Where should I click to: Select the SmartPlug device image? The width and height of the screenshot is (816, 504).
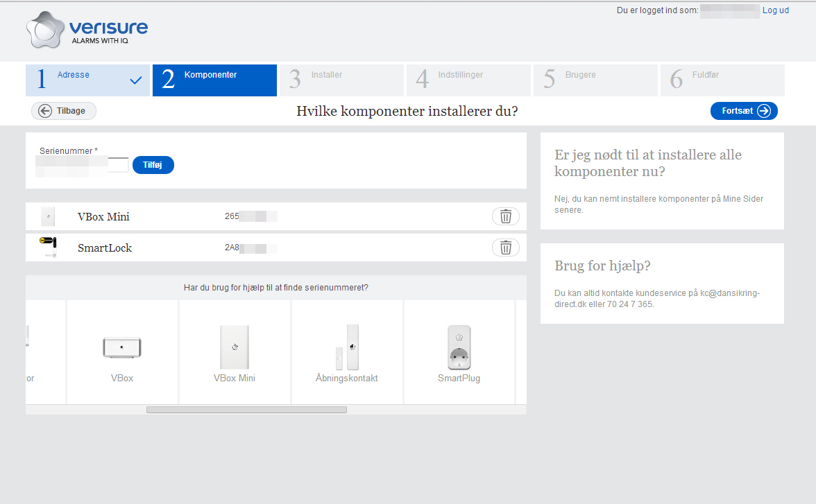point(459,347)
